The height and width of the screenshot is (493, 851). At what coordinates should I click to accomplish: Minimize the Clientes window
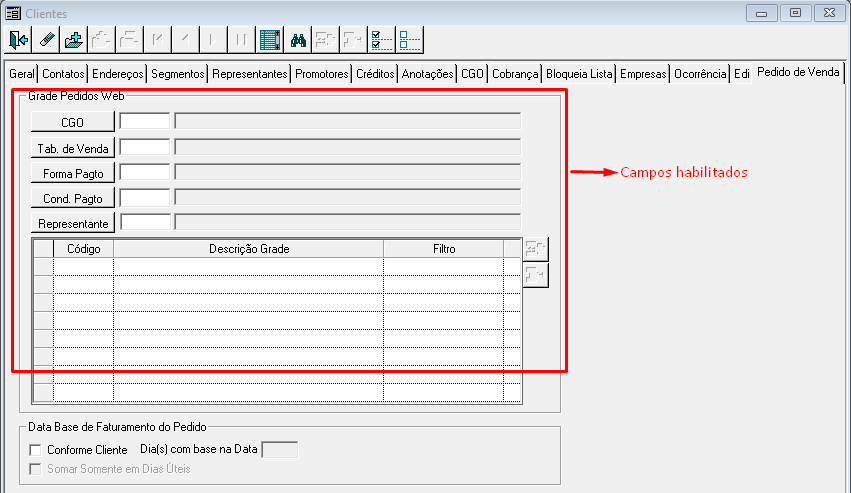(x=761, y=13)
